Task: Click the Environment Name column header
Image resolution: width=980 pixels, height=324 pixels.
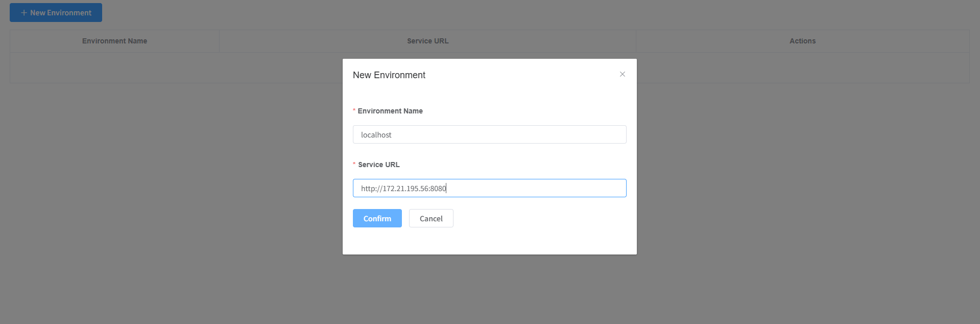Action: pos(114,41)
